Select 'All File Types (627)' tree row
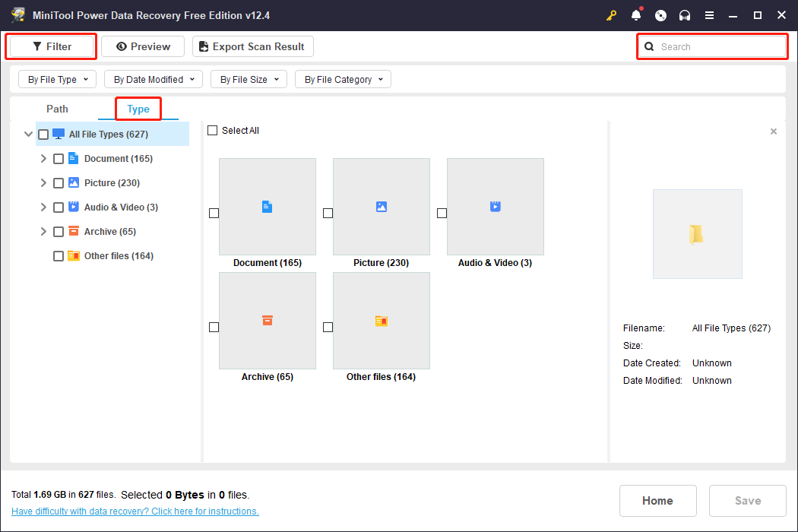The image size is (798, 532). tap(112, 134)
